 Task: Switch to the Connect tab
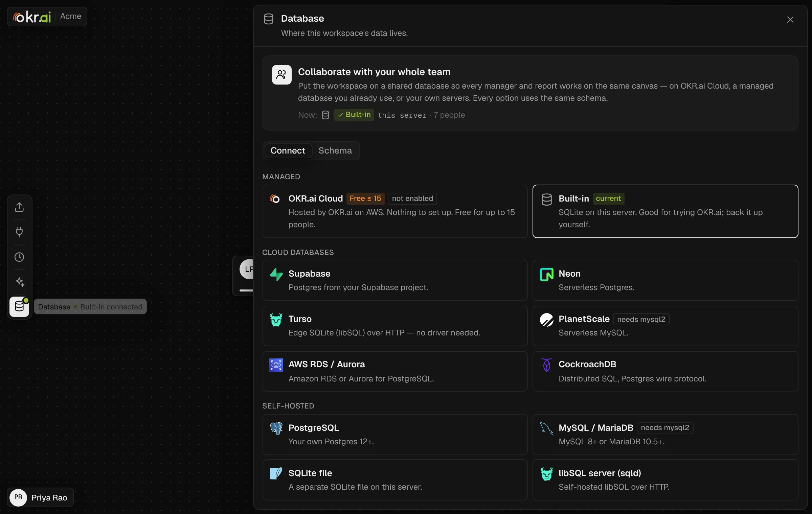tap(288, 150)
